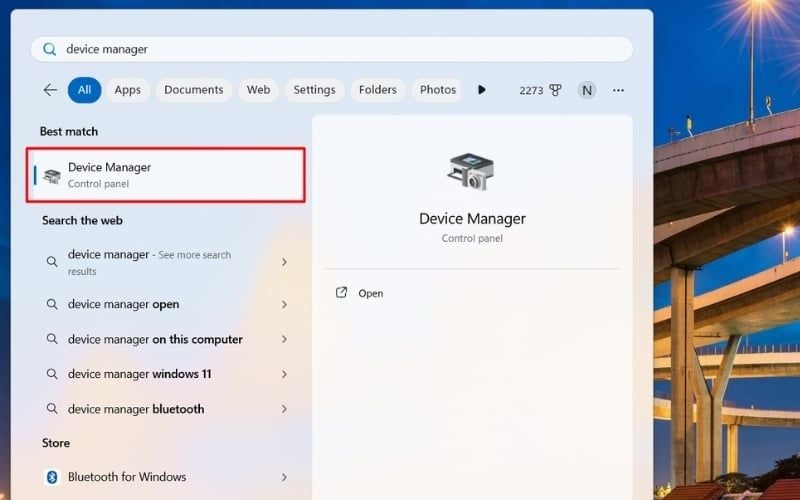This screenshot has width=800, height=500.
Task: Select the All filter tab
Action: point(84,90)
